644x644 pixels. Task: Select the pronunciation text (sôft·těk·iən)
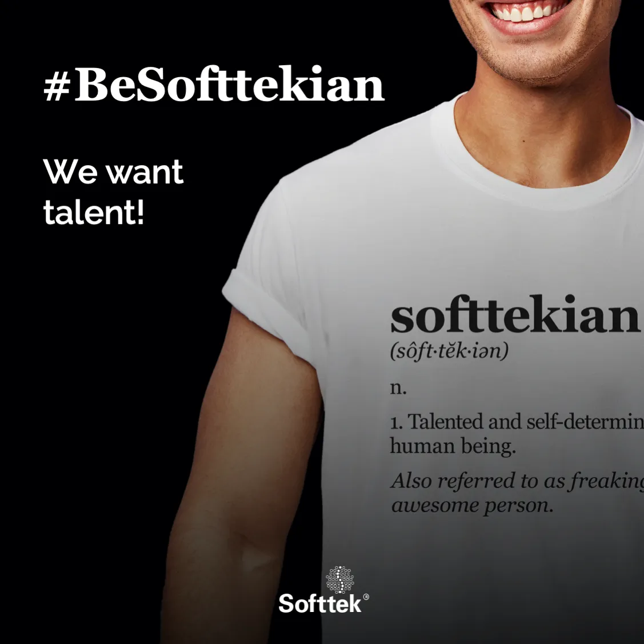[449, 351]
